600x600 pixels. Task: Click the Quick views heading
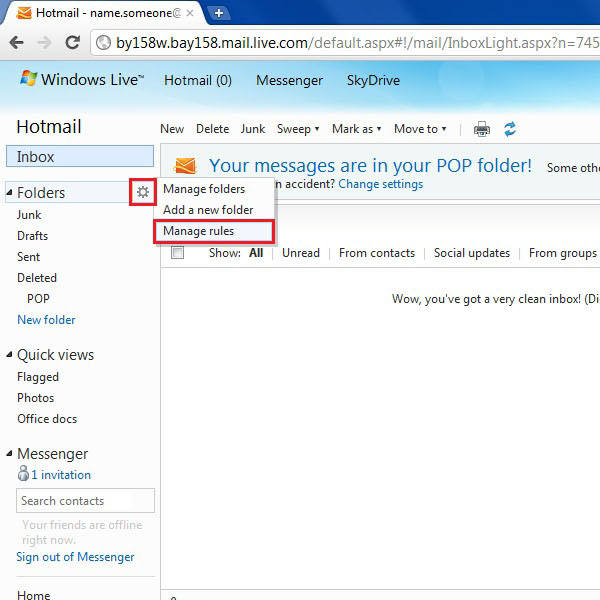(55, 355)
